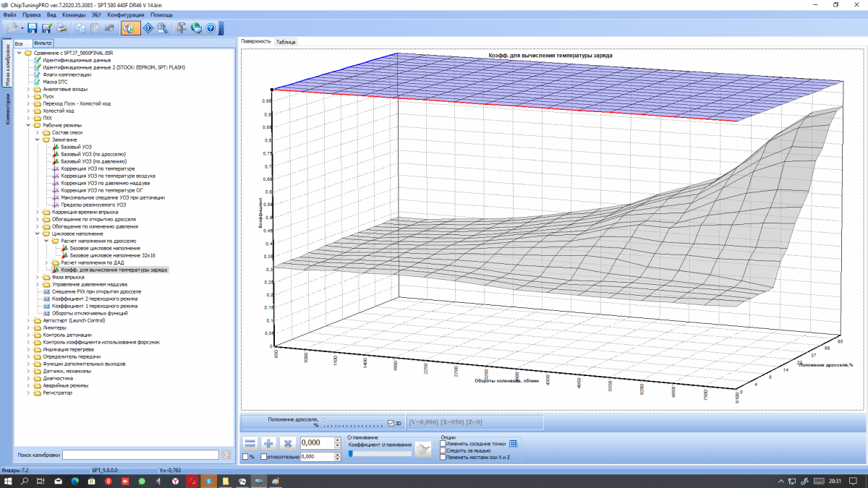
Task: Click the 'Коэффициент сглаживания' slider track
Action: coord(380,454)
